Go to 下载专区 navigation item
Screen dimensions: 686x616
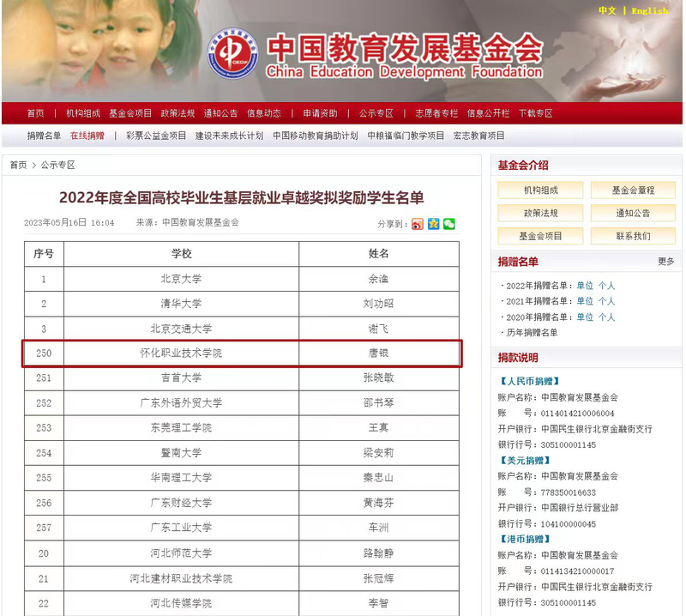(536, 113)
